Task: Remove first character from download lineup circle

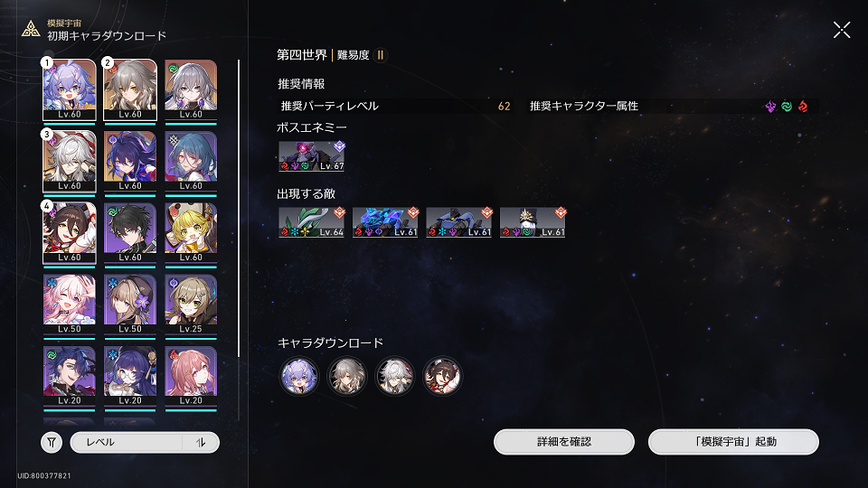Action: pos(299,376)
